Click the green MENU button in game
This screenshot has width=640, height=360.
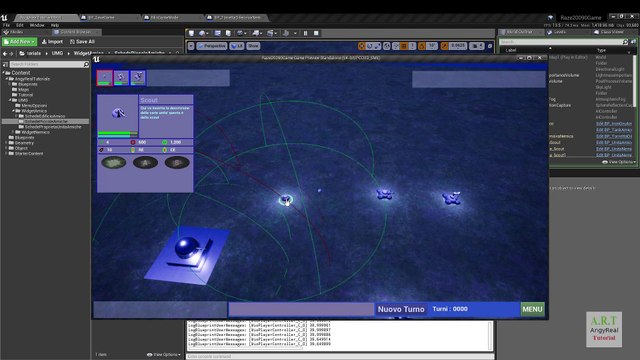(x=532, y=309)
